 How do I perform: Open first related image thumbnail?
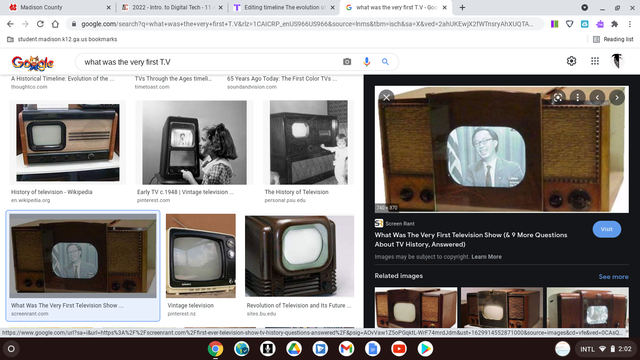[x=416, y=307]
